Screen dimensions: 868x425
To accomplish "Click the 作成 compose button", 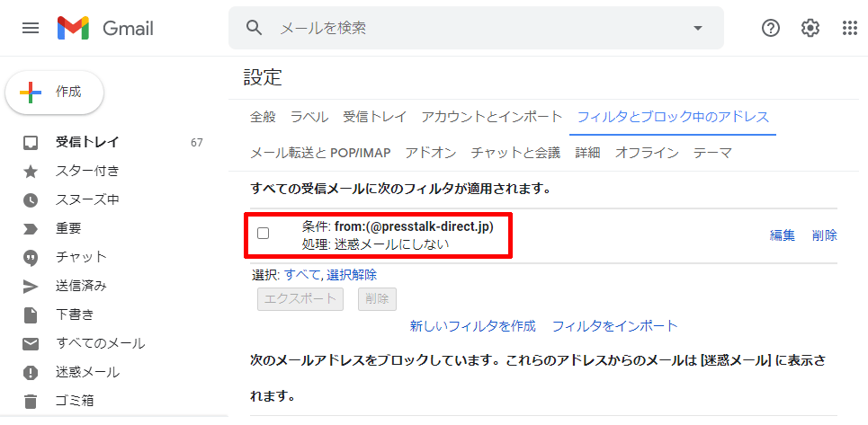I will tap(54, 93).
